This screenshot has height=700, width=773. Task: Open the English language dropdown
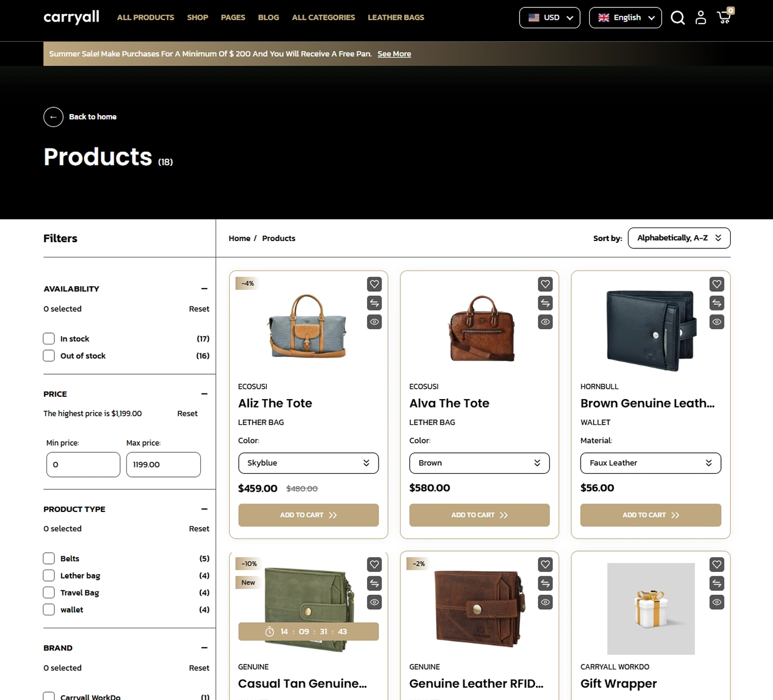[x=625, y=17]
